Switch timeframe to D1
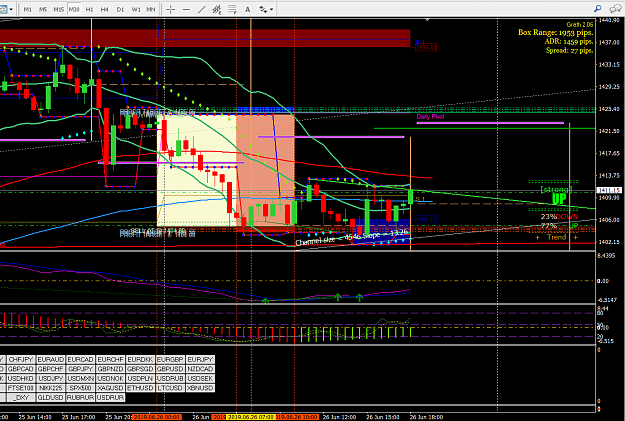 pos(120,9)
